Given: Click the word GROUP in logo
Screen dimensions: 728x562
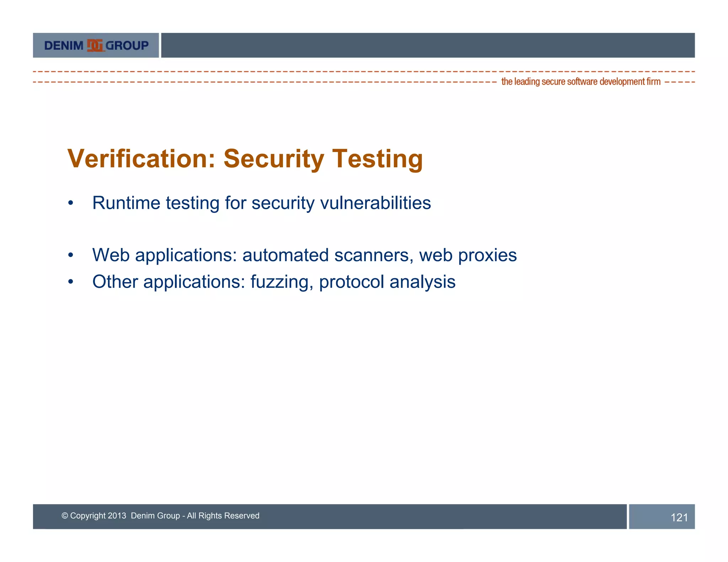Looking at the screenshot, I should tap(127, 45).
